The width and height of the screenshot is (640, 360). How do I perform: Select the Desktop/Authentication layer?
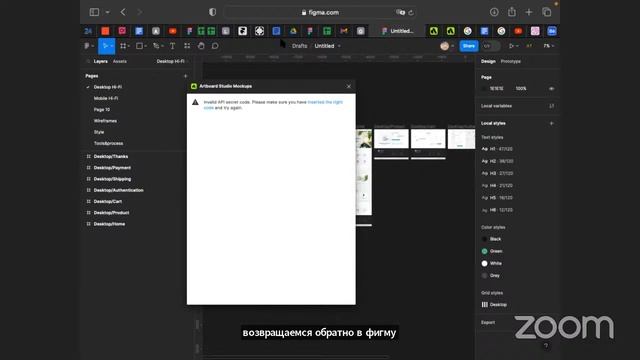click(x=118, y=190)
